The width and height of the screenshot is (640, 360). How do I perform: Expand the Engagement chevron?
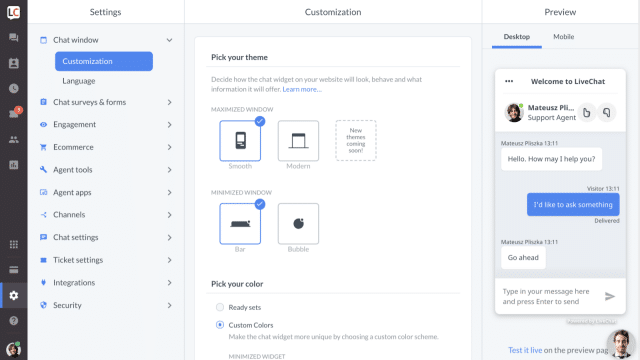(169, 124)
